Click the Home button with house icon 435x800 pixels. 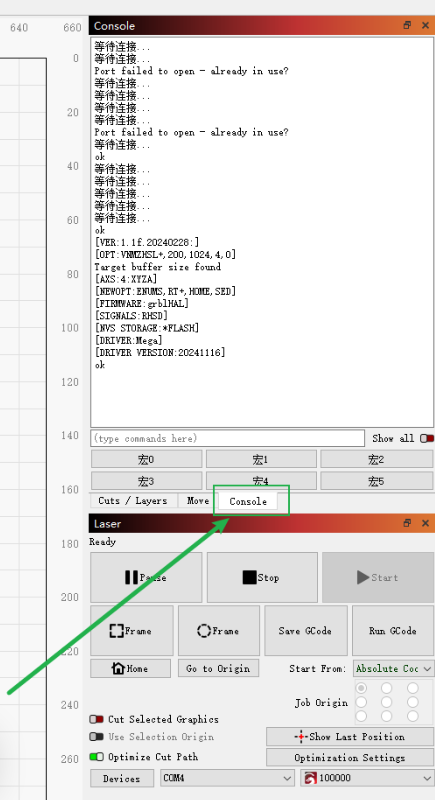131,668
